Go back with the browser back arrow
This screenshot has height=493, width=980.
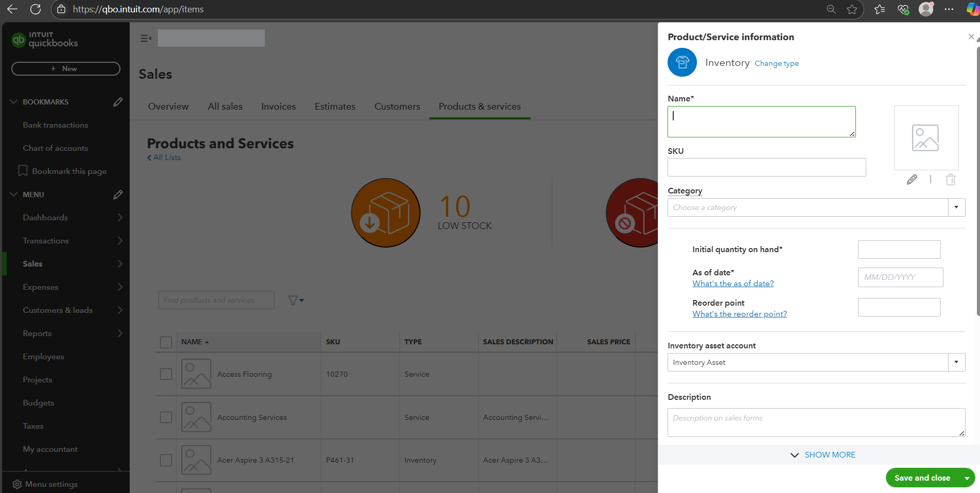tap(12, 9)
